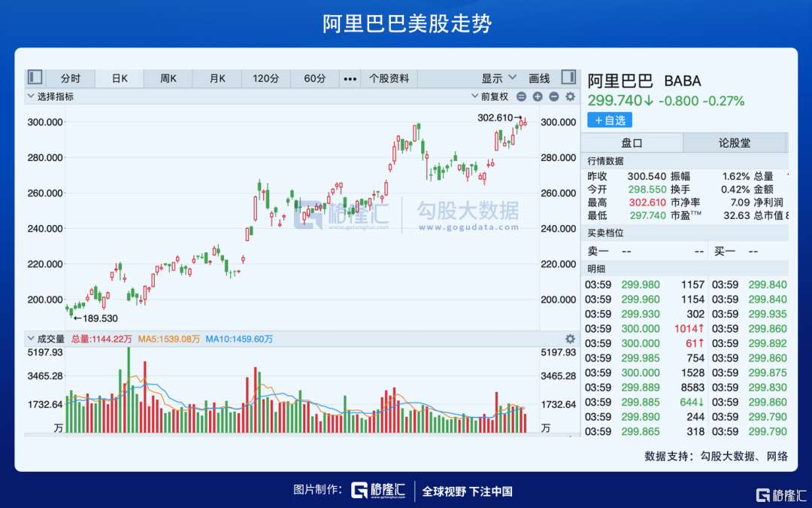Click the 买卖档位 section header
Image resolution: width=812 pixels, height=508 pixels.
click(605, 233)
